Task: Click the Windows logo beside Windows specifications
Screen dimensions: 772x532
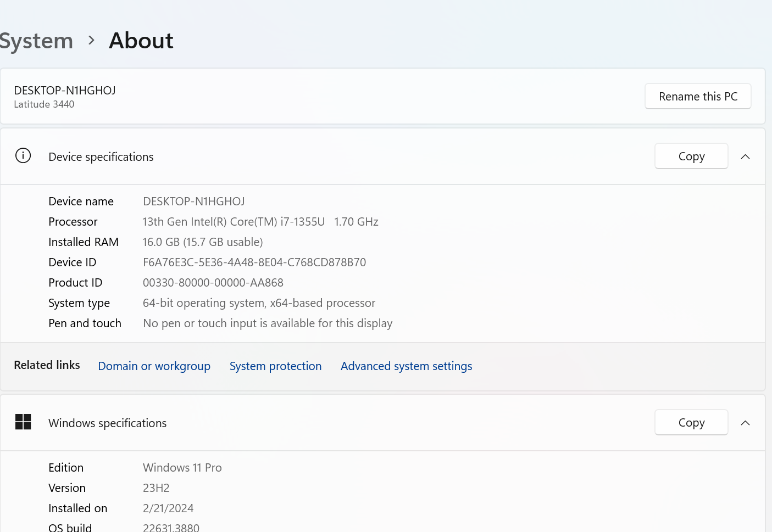Action: click(x=23, y=422)
